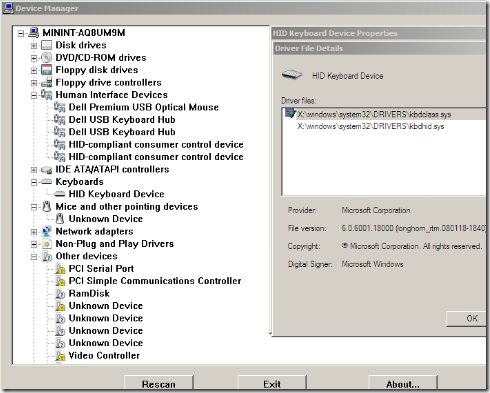The image size is (490, 393).
Task: Confirm Driver File Details with OK
Action: (467, 318)
